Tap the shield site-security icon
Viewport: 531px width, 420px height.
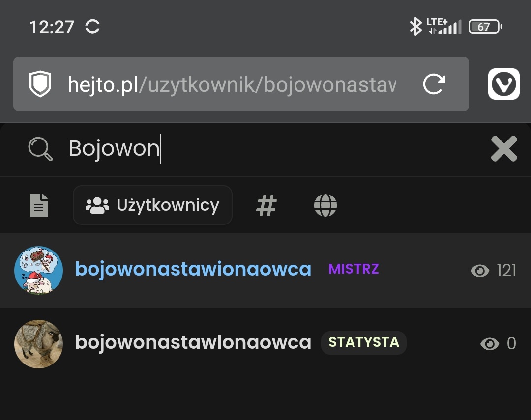click(40, 84)
